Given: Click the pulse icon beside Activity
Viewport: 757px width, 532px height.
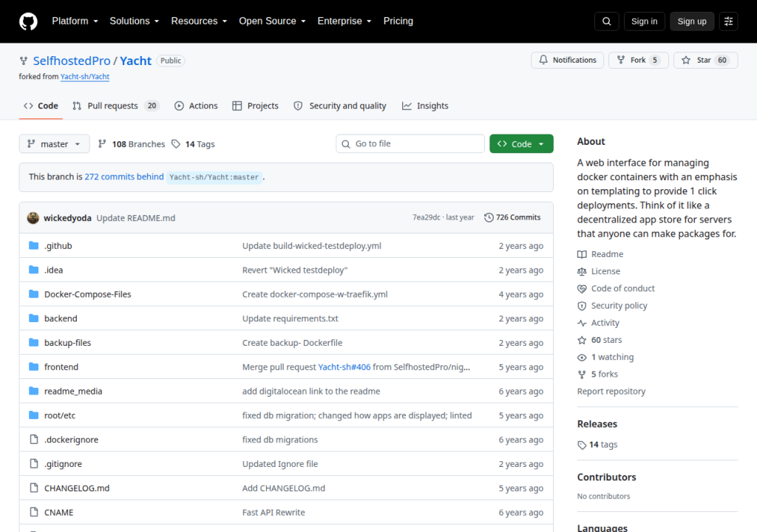Looking at the screenshot, I should pos(582,323).
